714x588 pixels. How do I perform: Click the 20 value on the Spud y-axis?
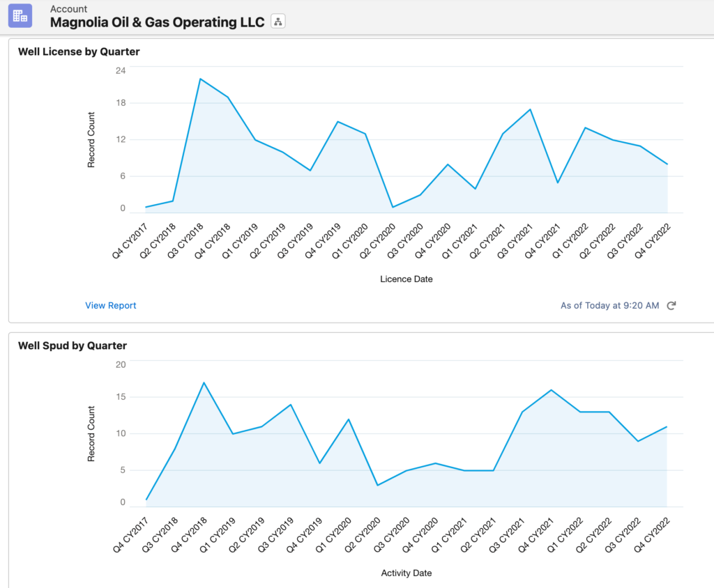[x=121, y=364]
